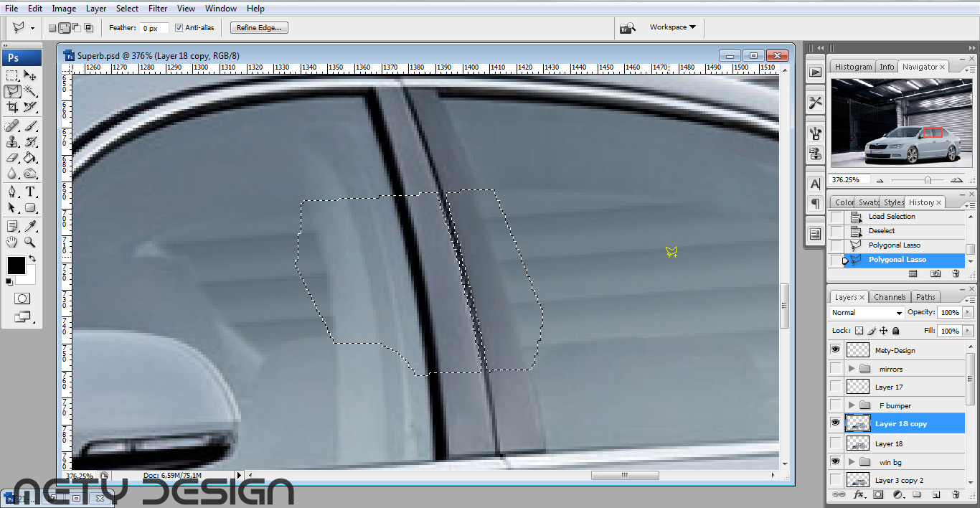Open the Filter menu
This screenshot has height=508, width=980.
158,9
